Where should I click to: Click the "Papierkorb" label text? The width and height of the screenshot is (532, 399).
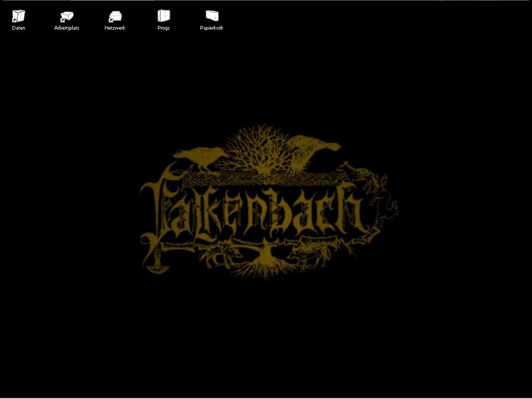pos(211,28)
